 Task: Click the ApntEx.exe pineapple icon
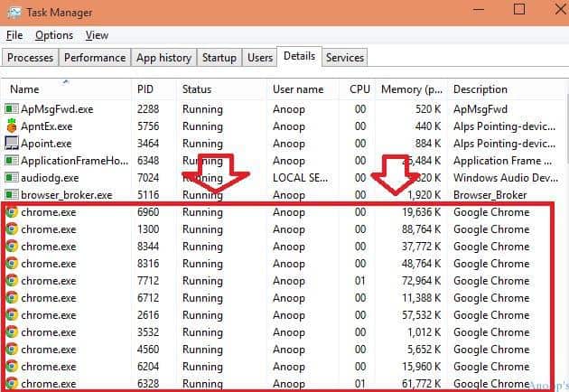pyautogui.click(x=12, y=126)
